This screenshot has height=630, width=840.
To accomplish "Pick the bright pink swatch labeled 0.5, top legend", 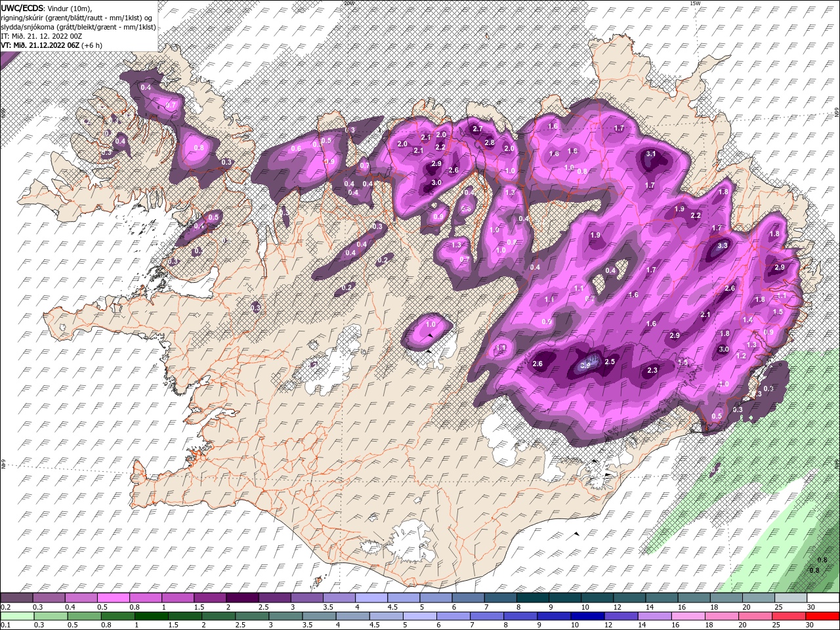I will pyautogui.click(x=114, y=598).
